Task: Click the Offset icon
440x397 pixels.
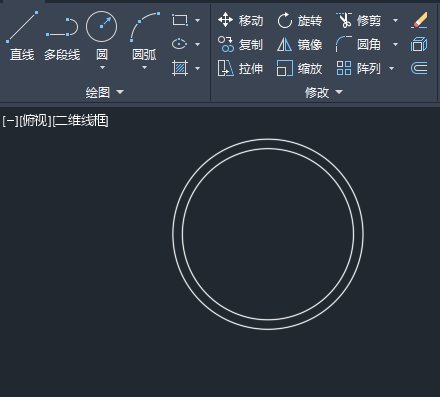Action: (x=419, y=68)
